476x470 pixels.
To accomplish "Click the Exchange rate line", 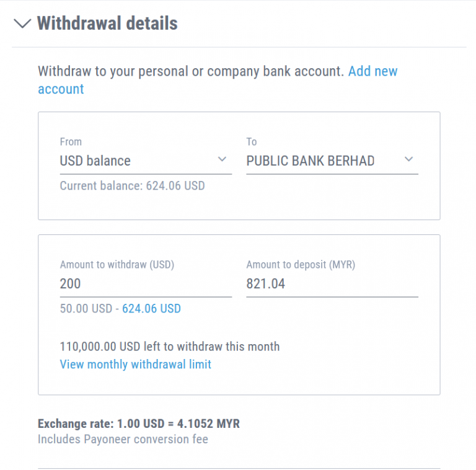I will click(x=139, y=424).
